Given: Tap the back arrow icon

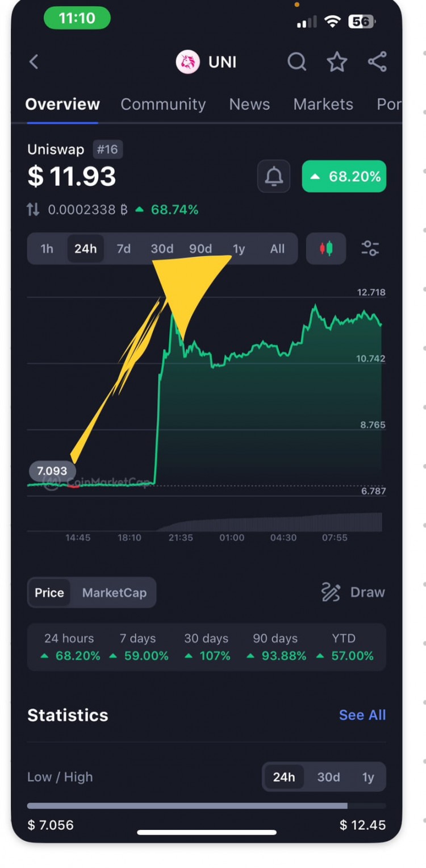Looking at the screenshot, I should (34, 62).
